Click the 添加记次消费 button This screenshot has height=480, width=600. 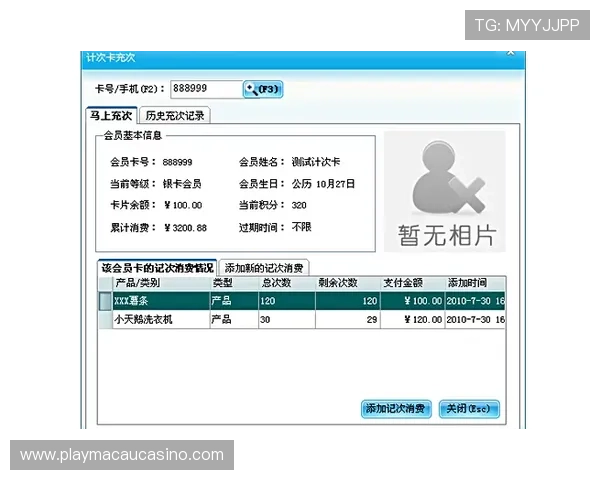(x=396, y=409)
